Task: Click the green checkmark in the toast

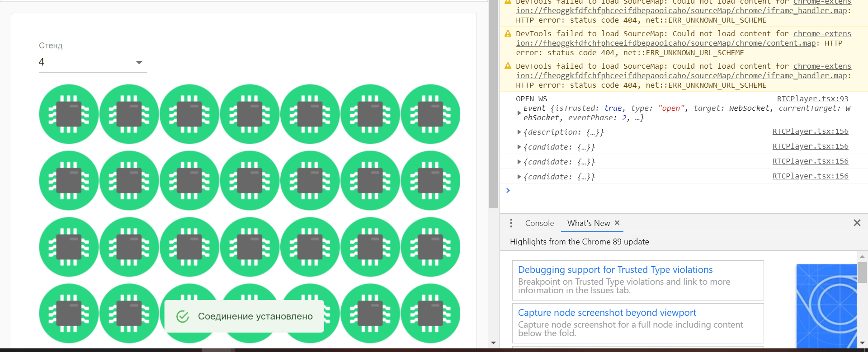Action: pos(183,316)
